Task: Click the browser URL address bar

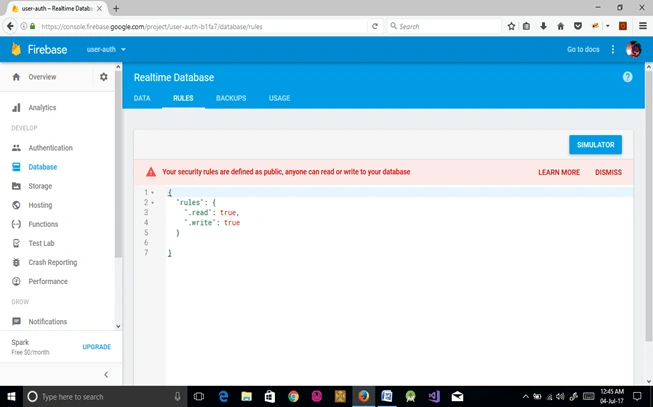Action: point(203,26)
